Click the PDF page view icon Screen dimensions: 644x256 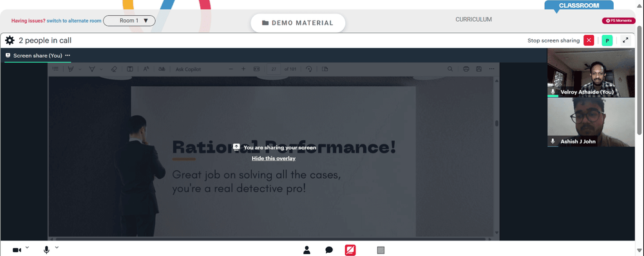(325, 69)
